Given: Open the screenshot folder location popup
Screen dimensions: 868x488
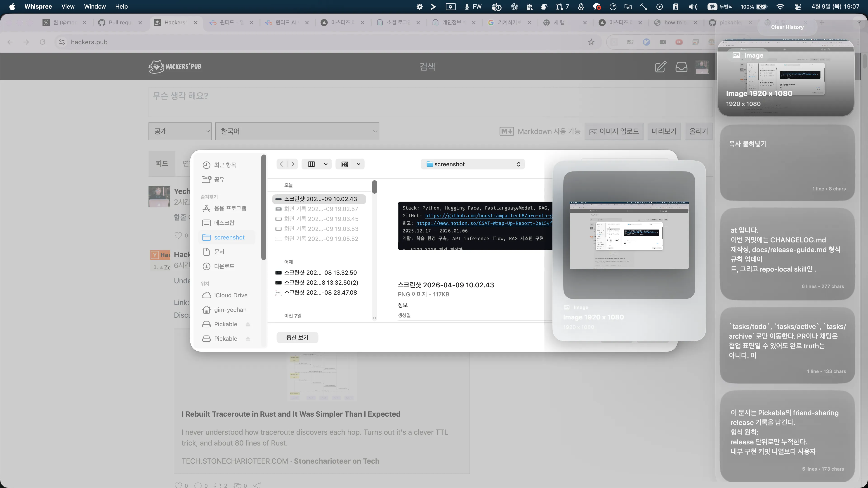Looking at the screenshot, I should 472,164.
